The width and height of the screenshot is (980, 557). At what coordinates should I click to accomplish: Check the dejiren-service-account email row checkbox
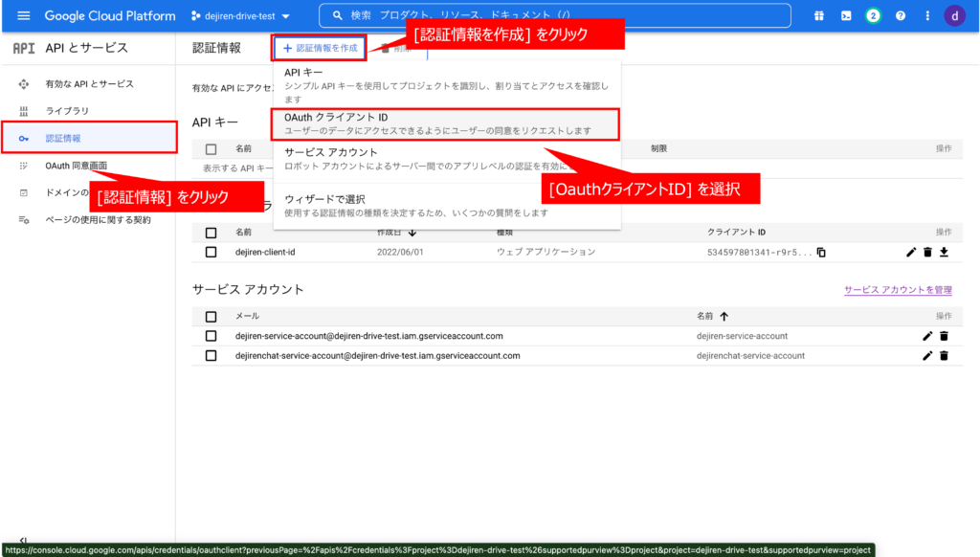212,336
